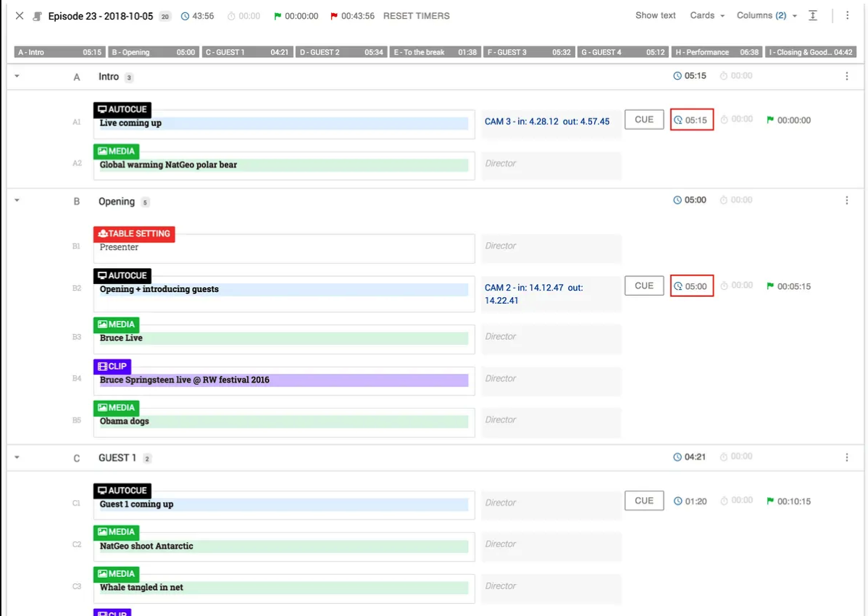Open the Intro section options menu

tap(846, 76)
